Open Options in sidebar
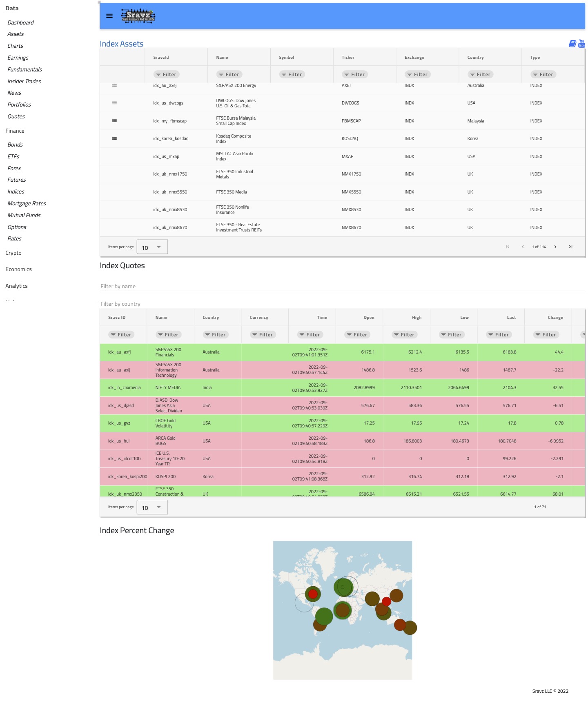 (x=17, y=227)
